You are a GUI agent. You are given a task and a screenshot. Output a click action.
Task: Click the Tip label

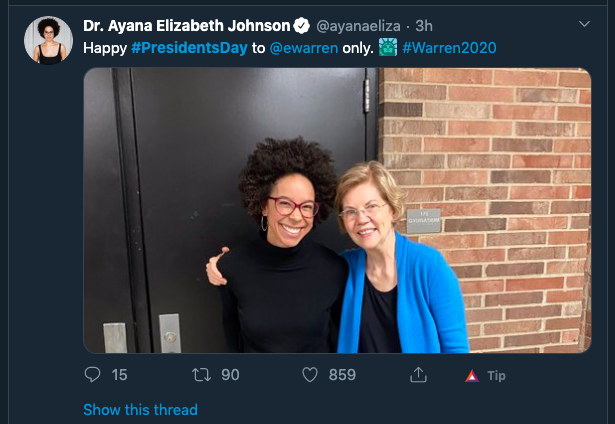click(496, 376)
